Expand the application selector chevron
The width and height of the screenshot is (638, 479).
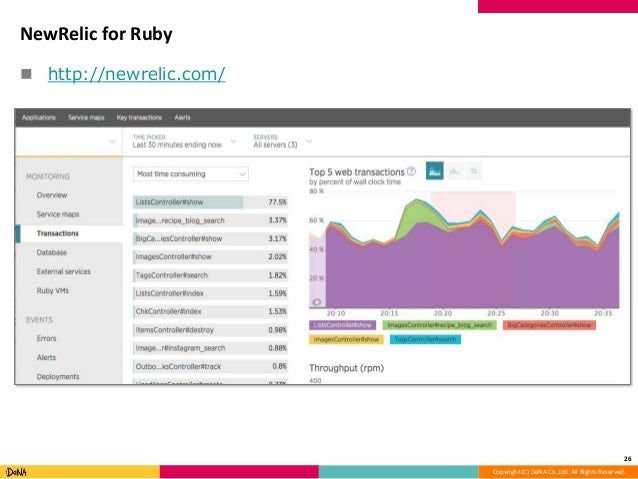click(x=113, y=141)
